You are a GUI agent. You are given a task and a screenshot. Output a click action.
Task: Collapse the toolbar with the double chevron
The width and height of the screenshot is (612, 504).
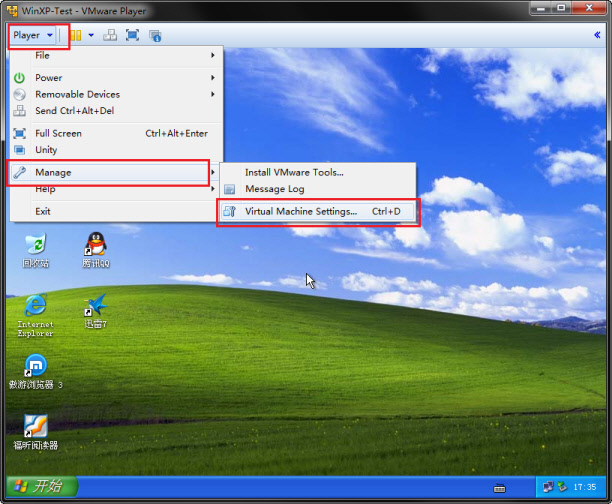[597, 35]
